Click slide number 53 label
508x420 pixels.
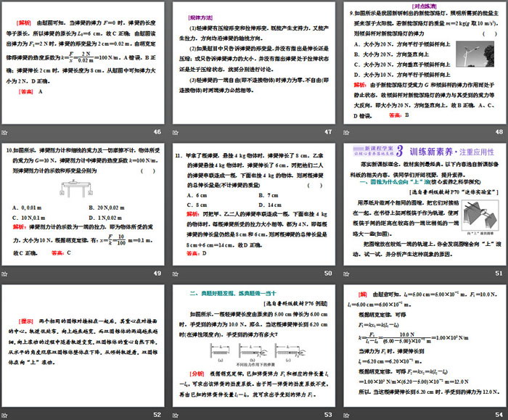(x=328, y=414)
